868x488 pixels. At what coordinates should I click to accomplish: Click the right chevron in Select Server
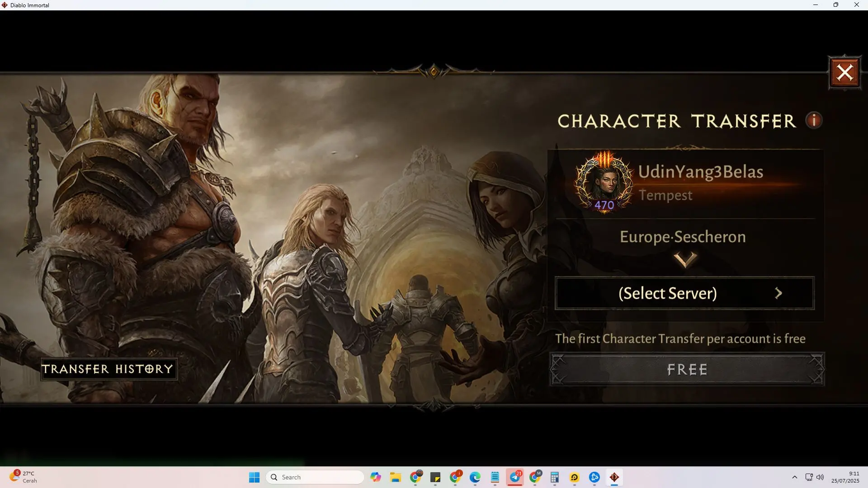pyautogui.click(x=778, y=293)
